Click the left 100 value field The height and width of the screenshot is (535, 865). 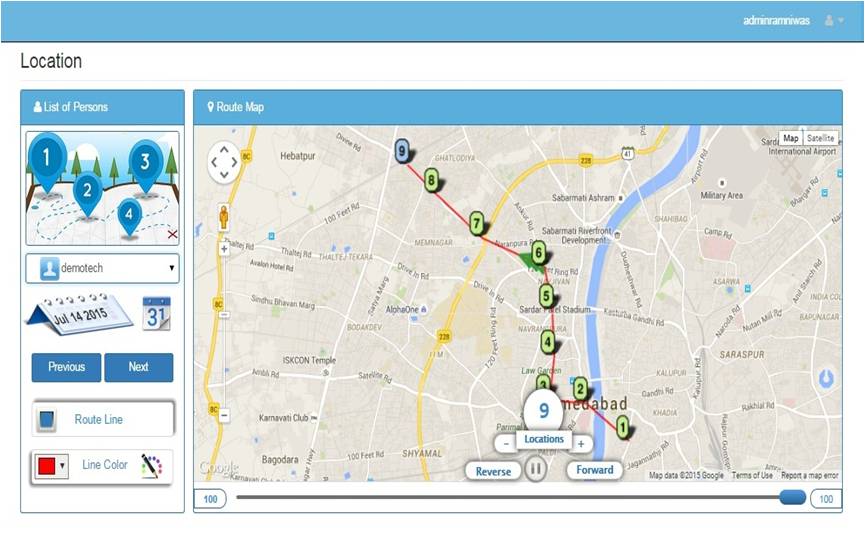click(x=210, y=499)
